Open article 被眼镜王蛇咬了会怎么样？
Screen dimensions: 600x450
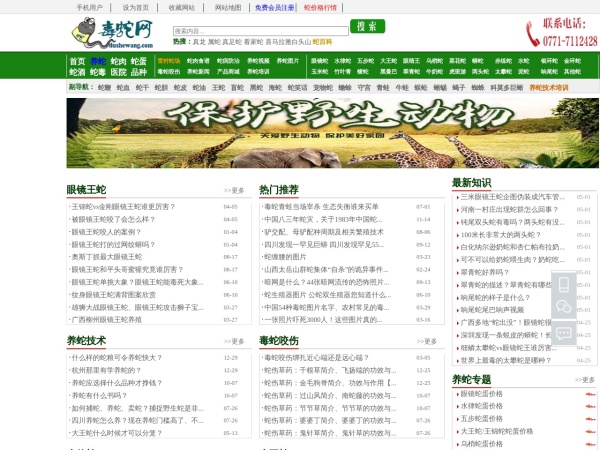pos(113,219)
